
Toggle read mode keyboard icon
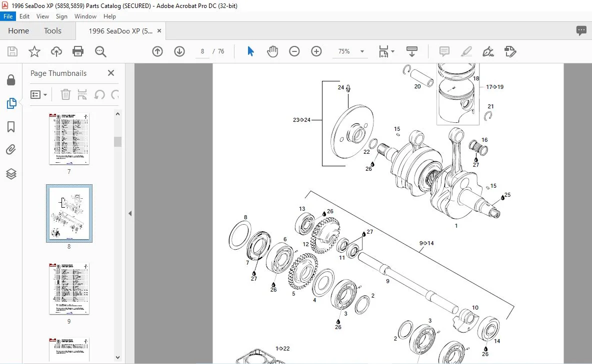point(411,51)
